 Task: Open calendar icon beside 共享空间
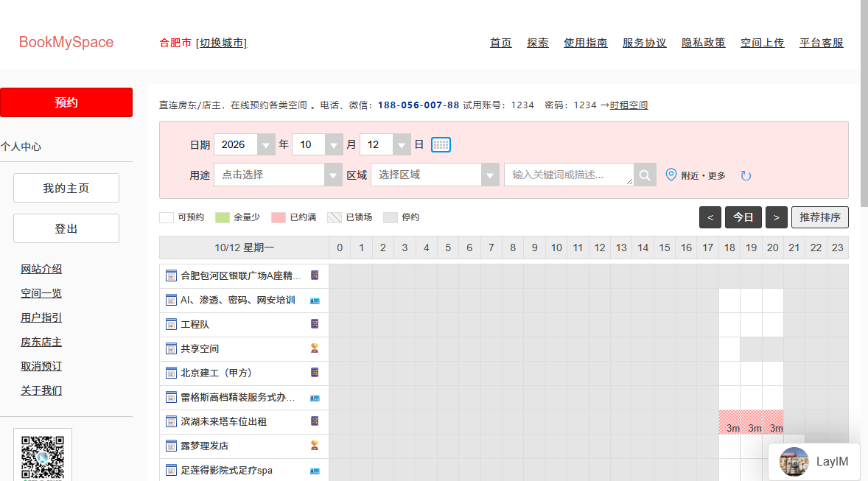(172, 348)
